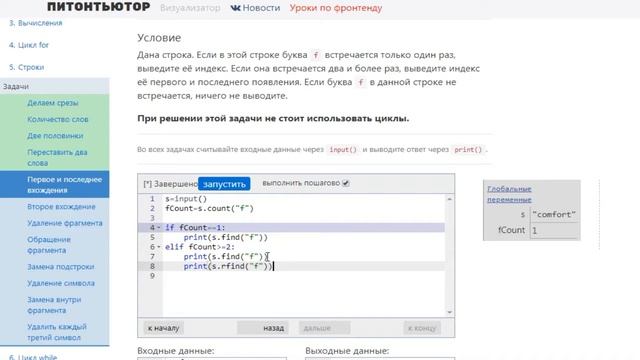Click Глобальные переменные link
The height and width of the screenshot is (360, 640).
pos(509,194)
